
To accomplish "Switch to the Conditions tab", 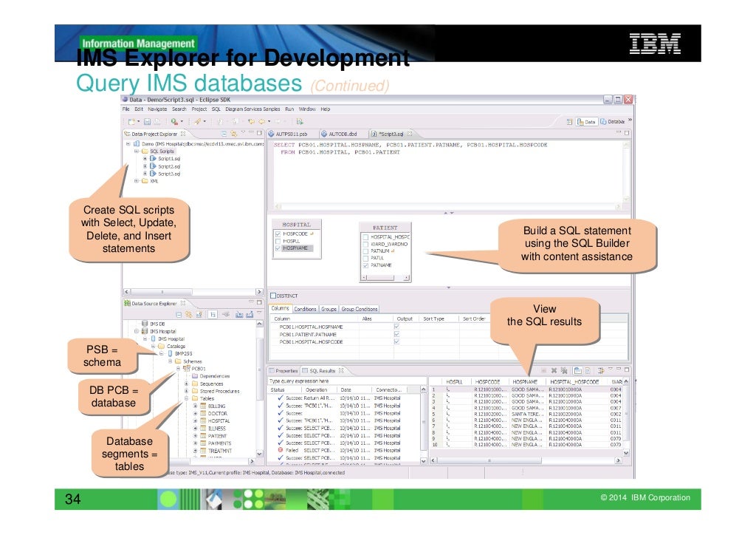I will pyautogui.click(x=305, y=309).
